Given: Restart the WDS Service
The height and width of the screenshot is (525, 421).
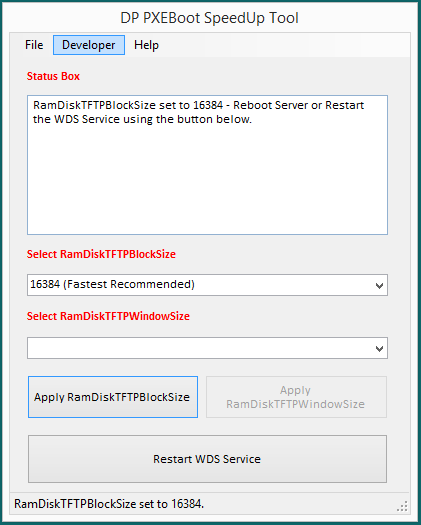Looking at the screenshot, I should click(207, 459).
